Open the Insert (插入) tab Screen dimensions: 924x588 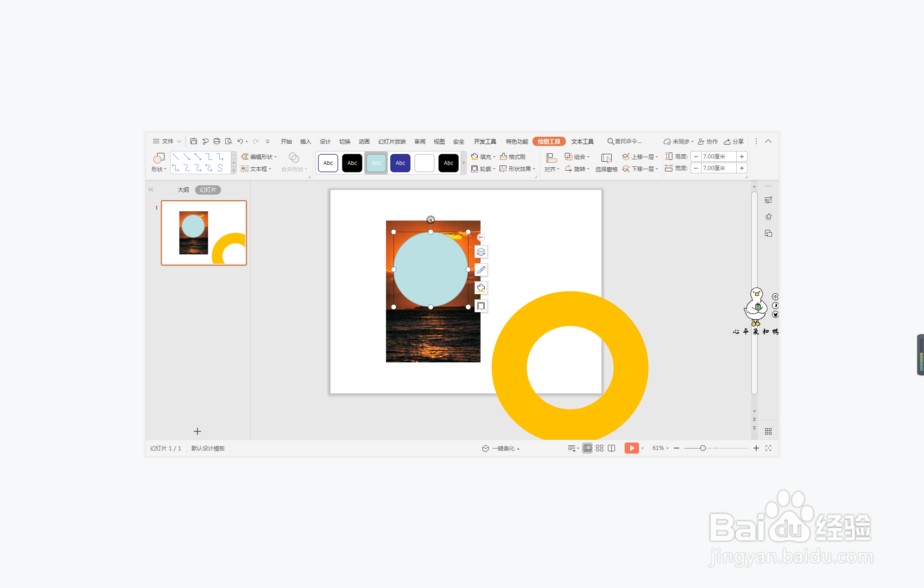point(305,141)
